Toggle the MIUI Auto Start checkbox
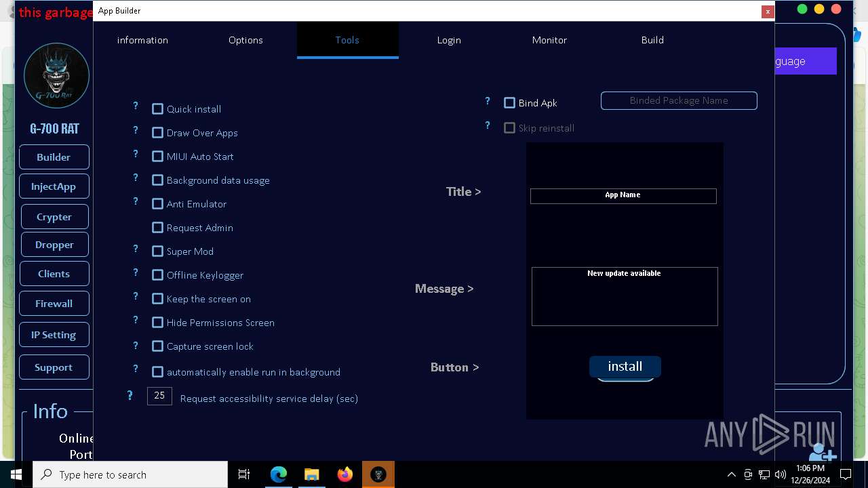Screen dimensions: 868x488 157,157
